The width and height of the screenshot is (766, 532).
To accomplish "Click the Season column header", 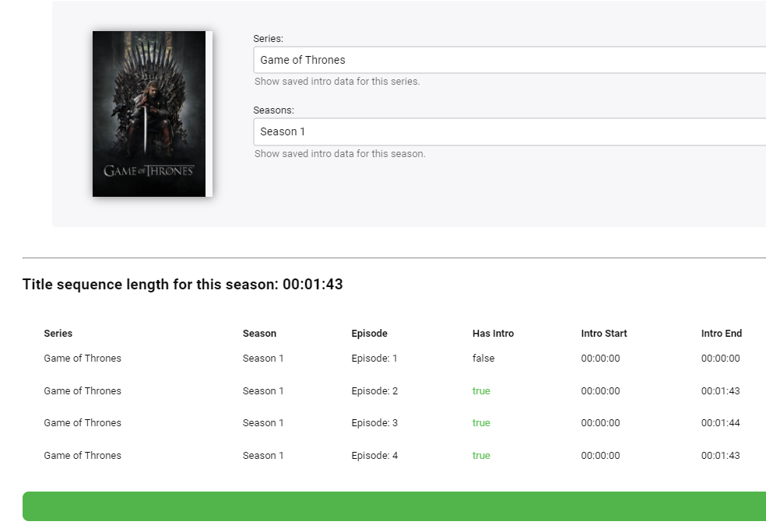I will (x=259, y=334).
